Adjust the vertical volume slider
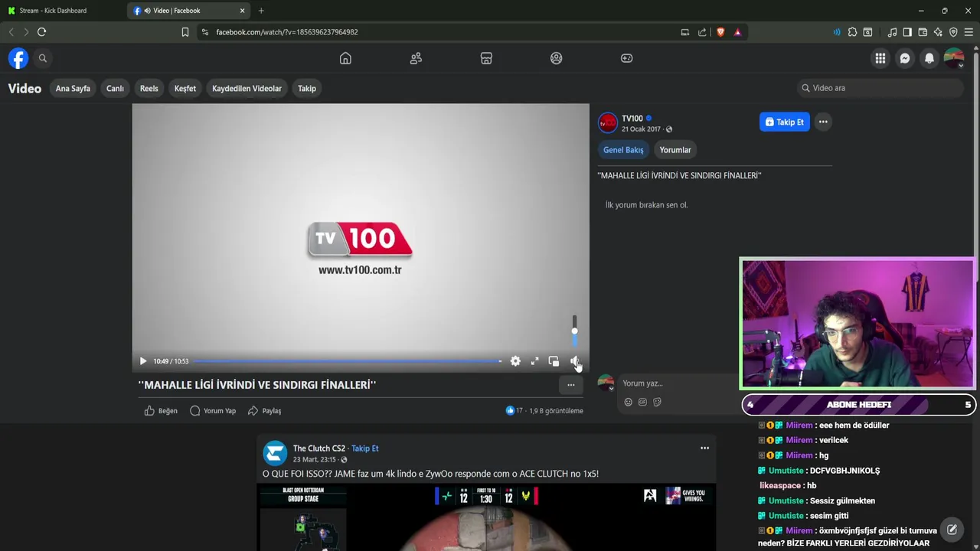This screenshot has height=551, width=980. coord(574,331)
